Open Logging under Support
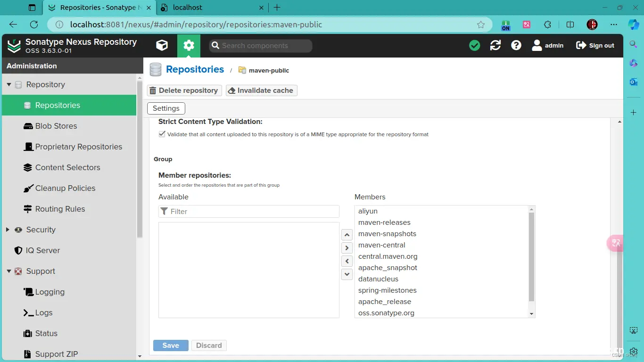644x362 pixels. pos(69,292)
